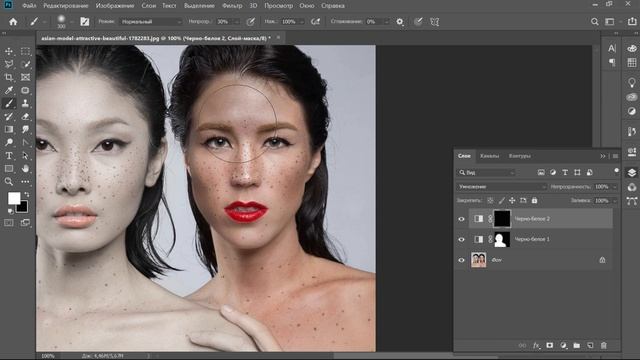Open the smoothing 0% dropdown
640x360 pixels.
coord(386,22)
